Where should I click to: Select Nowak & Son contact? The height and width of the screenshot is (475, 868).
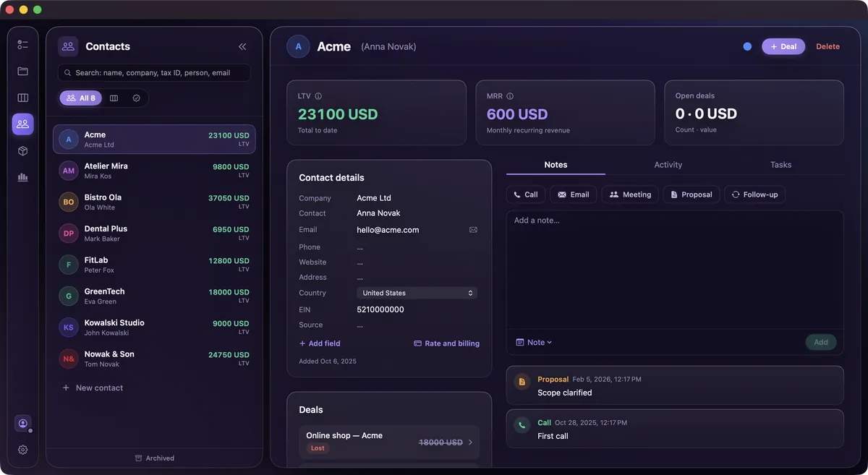(154, 359)
